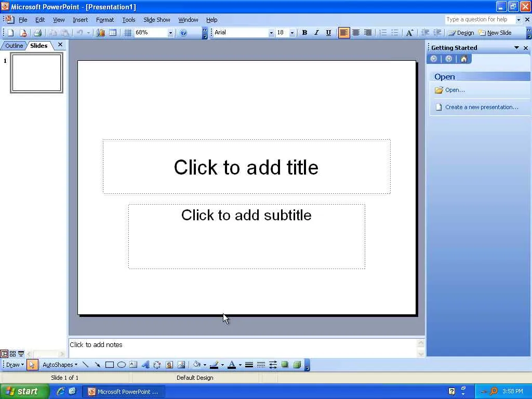
Task: Click Forward arrow in Getting Started pane
Action: [x=448, y=59]
